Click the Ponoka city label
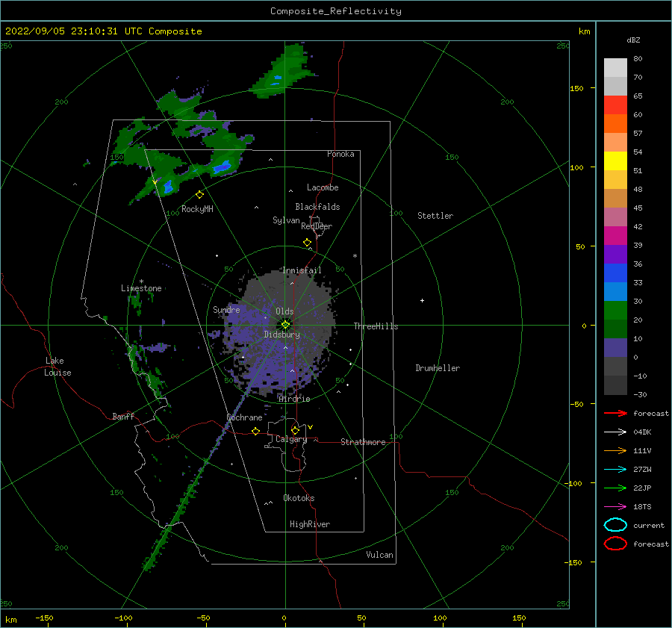Screen dimensions: 672x628 [340, 154]
